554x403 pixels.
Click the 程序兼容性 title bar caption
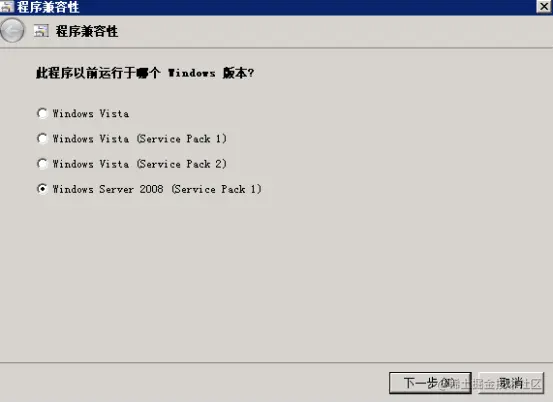click(48, 7)
